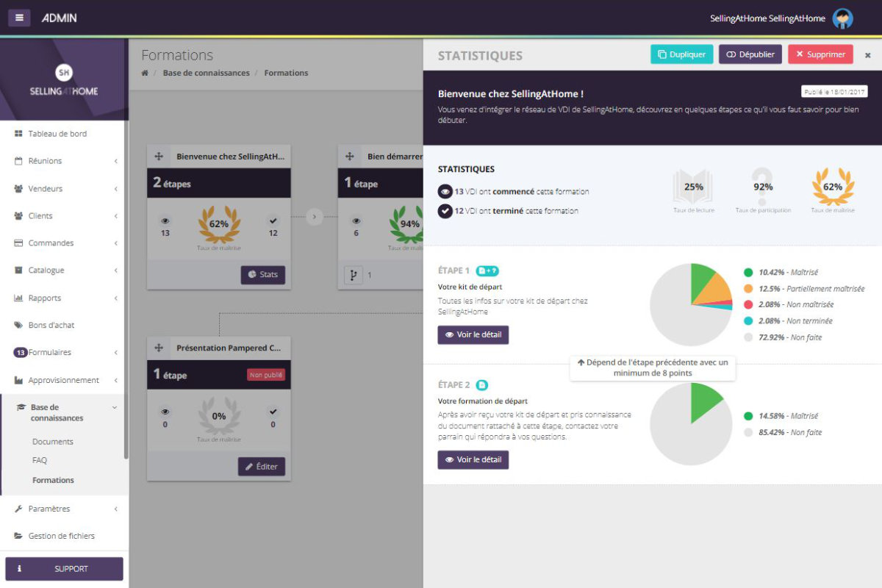Image resolution: width=882 pixels, height=588 pixels.
Task: Click the completed check icon on Bienvenue card
Action: [273, 220]
